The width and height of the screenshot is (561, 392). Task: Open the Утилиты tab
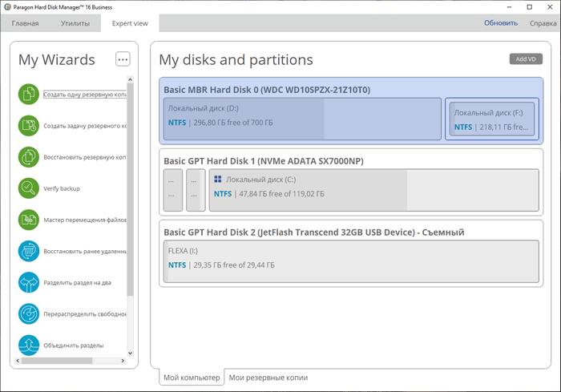(x=75, y=23)
